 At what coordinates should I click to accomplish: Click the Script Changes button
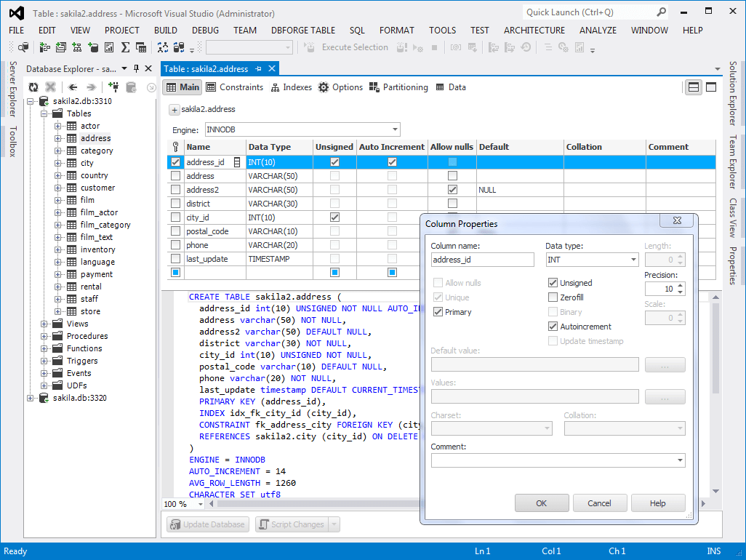click(x=292, y=524)
